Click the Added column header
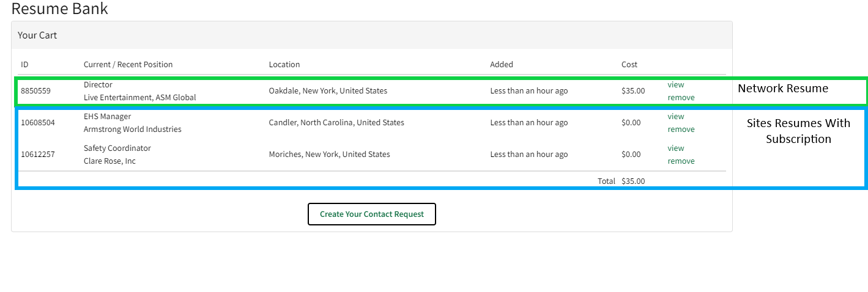 click(501, 64)
